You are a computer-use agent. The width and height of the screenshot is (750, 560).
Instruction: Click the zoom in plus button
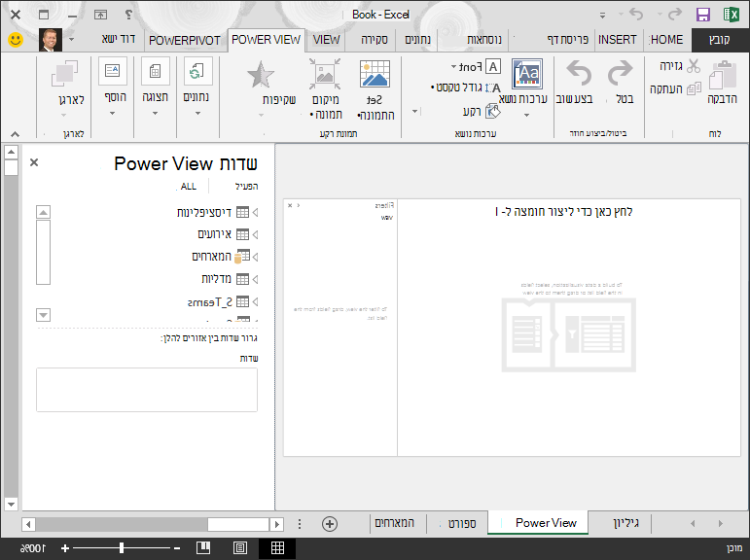click(x=65, y=548)
